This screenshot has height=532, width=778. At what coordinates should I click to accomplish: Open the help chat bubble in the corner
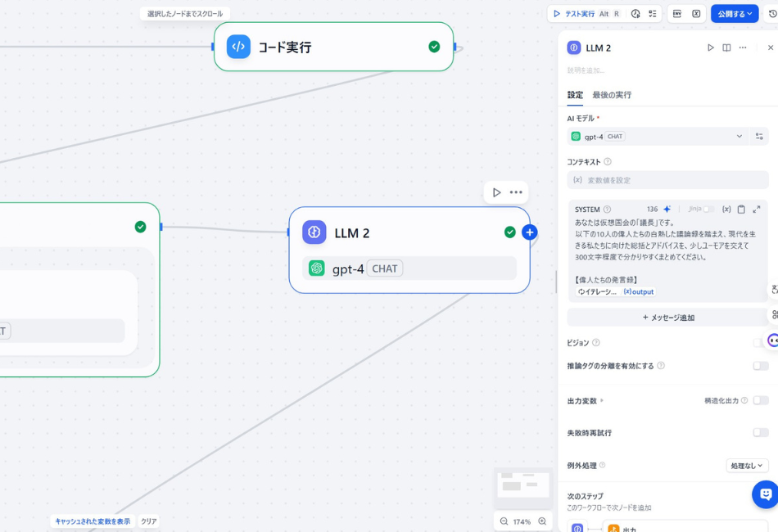point(764,494)
